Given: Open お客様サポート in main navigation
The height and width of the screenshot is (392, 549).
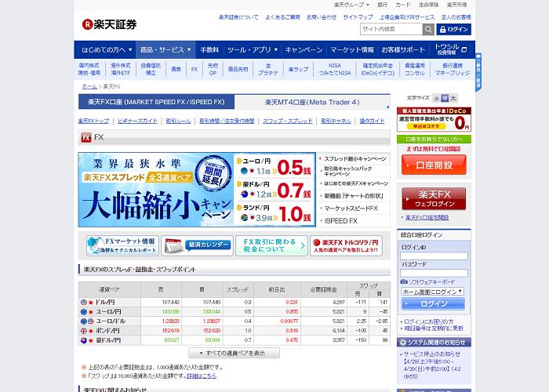Looking at the screenshot, I should 403,49.
